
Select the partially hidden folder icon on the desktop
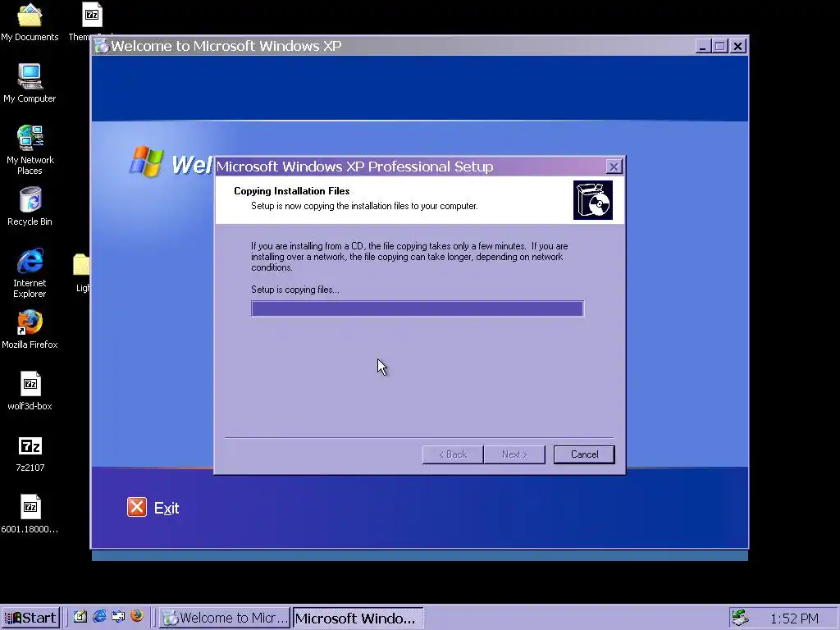tap(81, 265)
